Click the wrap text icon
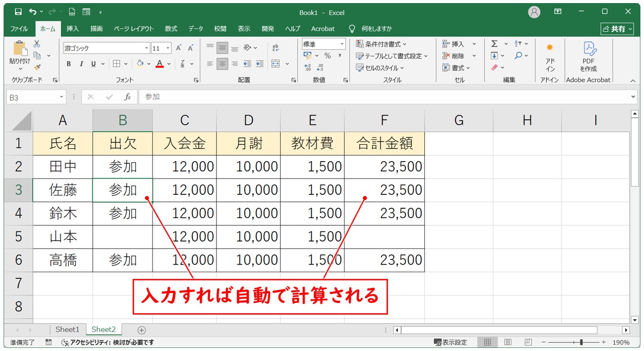644x351 pixels. [x=276, y=48]
